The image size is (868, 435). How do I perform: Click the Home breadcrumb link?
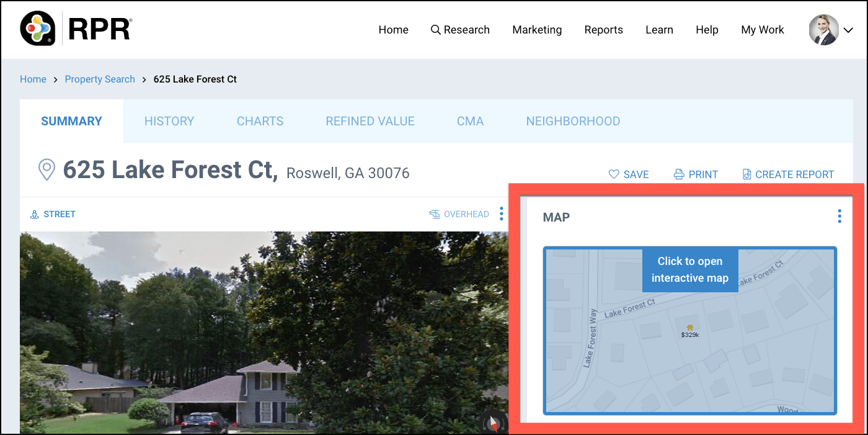[33, 79]
